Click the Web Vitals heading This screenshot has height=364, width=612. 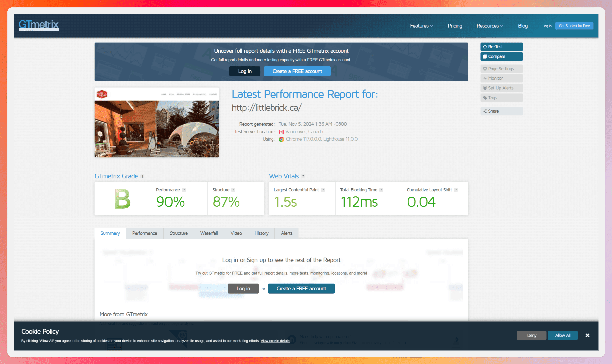(x=284, y=176)
